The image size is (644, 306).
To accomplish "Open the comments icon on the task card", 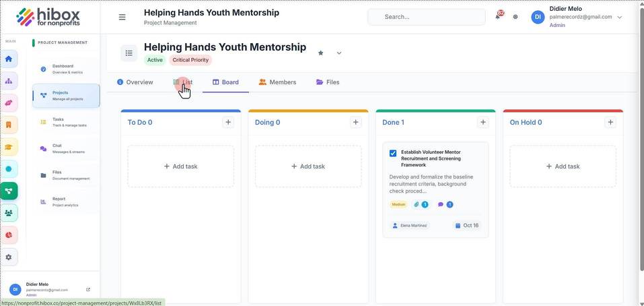I will [x=441, y=204].
